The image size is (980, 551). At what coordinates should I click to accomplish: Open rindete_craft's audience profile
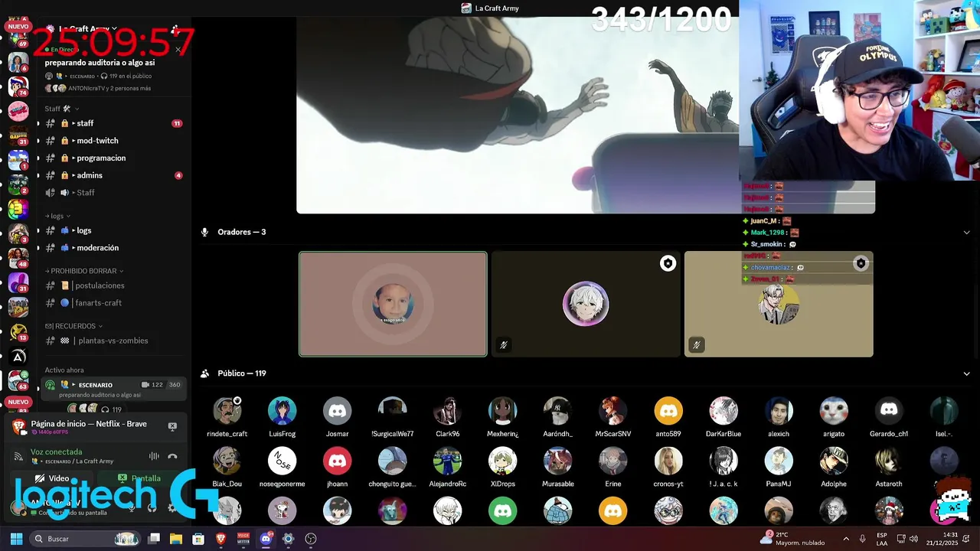click(x=227, y=411)
